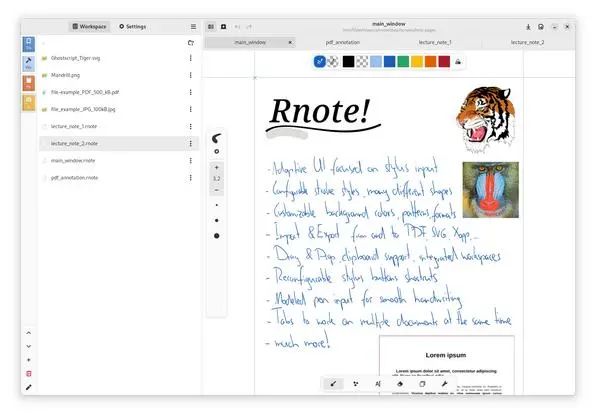Click the redo arrow in the header
The height and width of the screenshot is (418, 596).
click(249, 27)
